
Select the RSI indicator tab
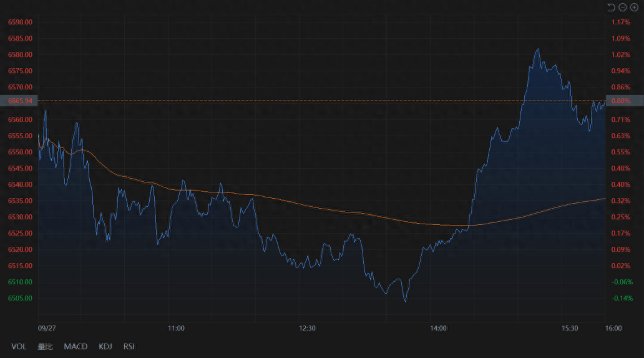pos(129,346)
